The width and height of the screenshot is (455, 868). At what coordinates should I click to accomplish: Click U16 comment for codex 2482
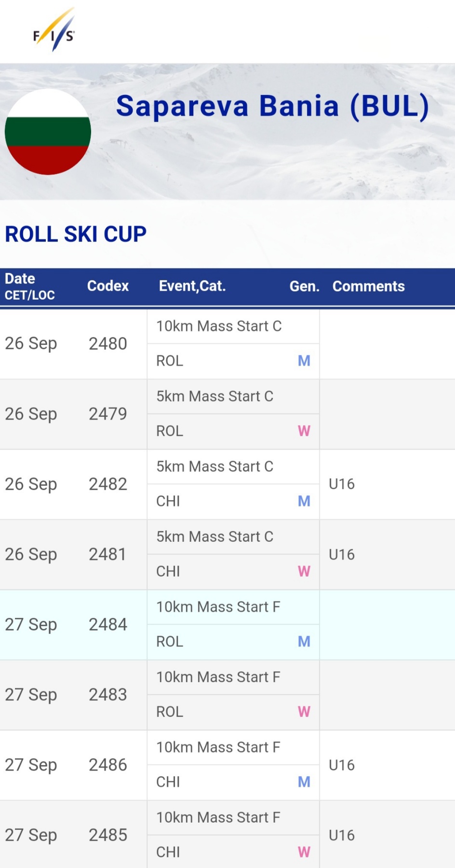pyautogui.click(x=342, y=484)
